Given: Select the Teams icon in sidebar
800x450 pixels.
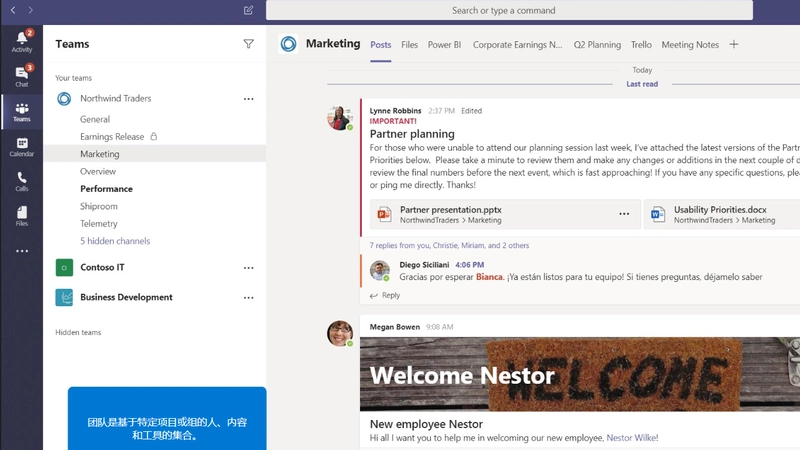Looking at the screenshot, I should [x=21, y=112].
